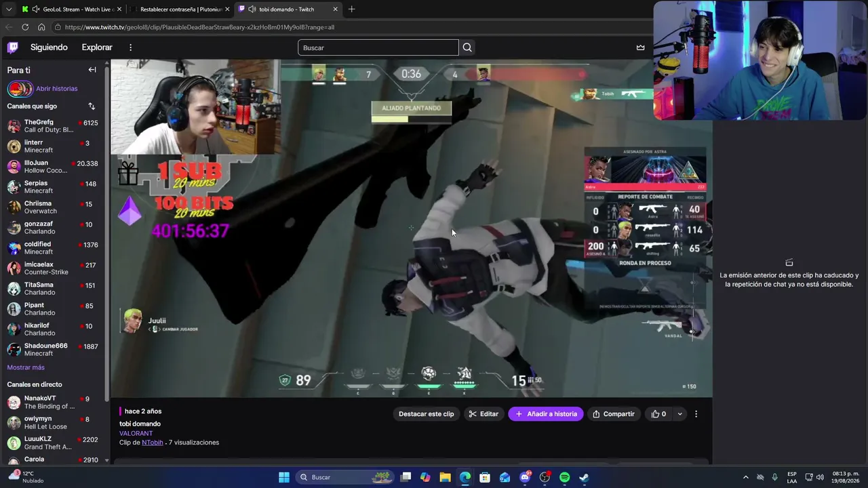The image size is (868, 488).
Task: Open the Prime loot crown icon
Action: (x=640, y=47)
